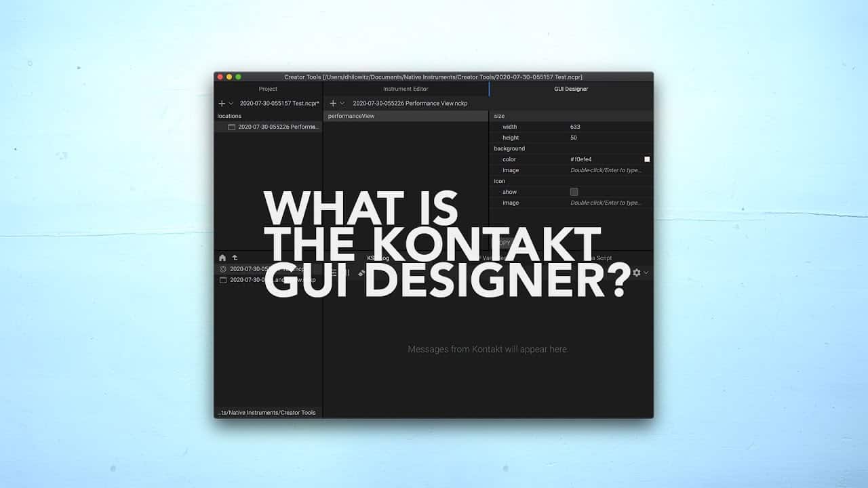This screenshot has height=488, width=868.
Task: Minimize the Creator Tools window
Action: [229, 77]
